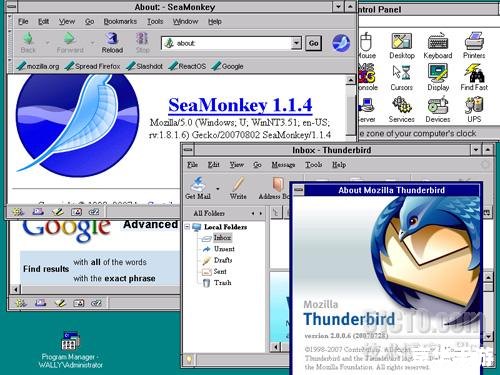This screenshot has height=375, width=500.
Task: Click the Navigator icon in SeaMonkey component bar
Action: click(19, 212)
